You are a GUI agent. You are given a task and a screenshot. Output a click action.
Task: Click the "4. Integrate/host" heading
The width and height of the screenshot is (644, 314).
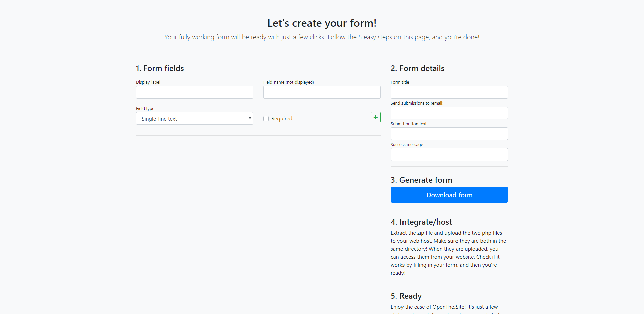(421, 222)
